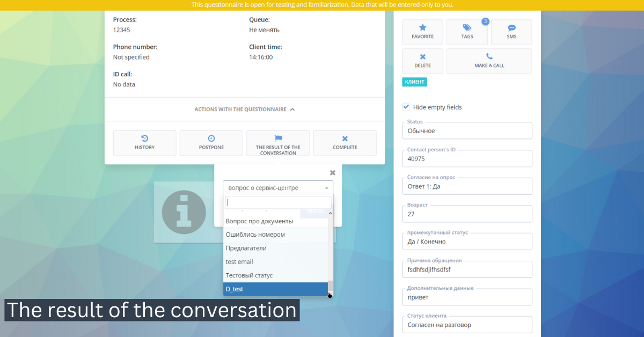
Task: Collapse Actions with the questionnaire section
Action: coord(245,109)
